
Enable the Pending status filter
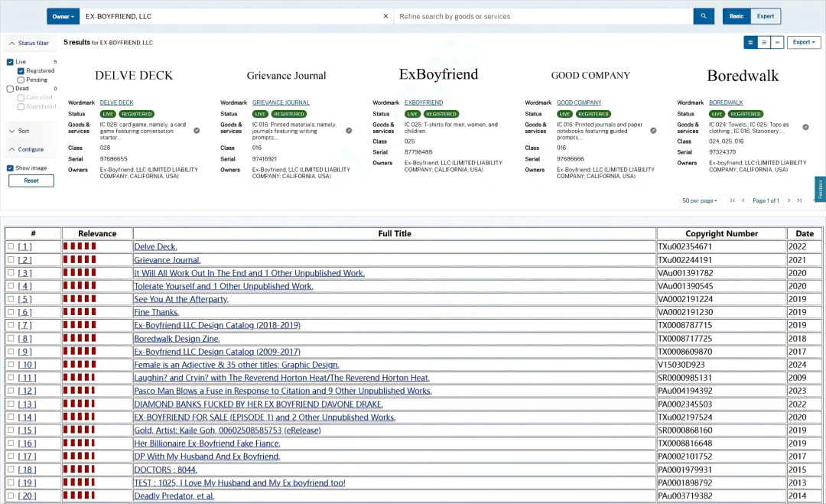tap(21, 80)
